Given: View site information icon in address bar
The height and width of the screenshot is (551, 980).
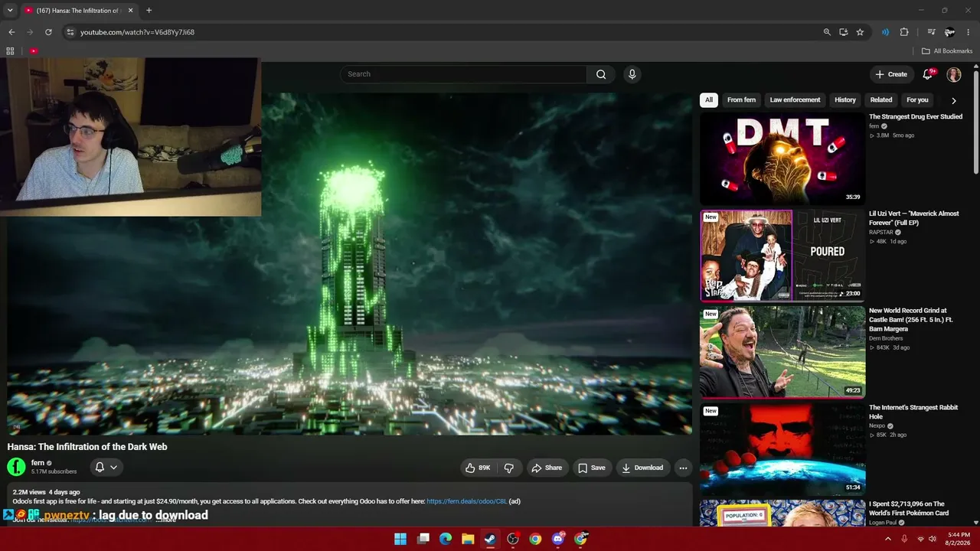Looking at the screenshot, I should 70,32.
